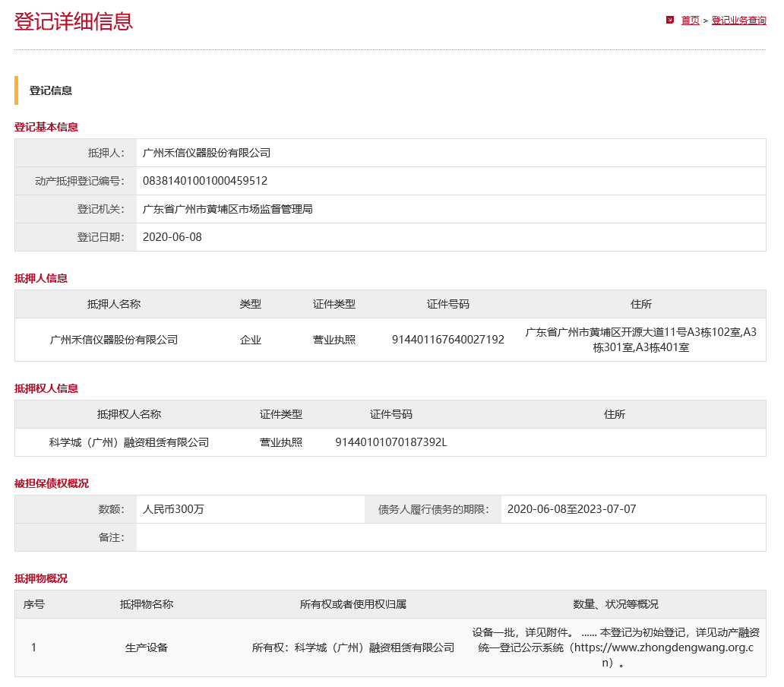This screenshot has width=784, height=687.
Task: Select ID number 91440101070187392L
Action: coord(391,442)
